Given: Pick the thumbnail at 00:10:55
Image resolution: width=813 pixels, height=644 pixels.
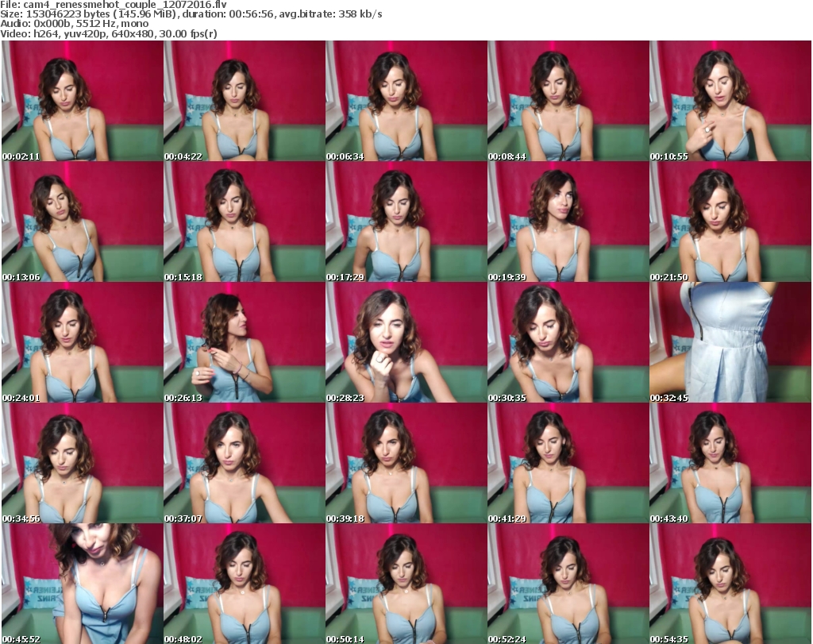Looking at the screenshot, I should pos(730,101).
